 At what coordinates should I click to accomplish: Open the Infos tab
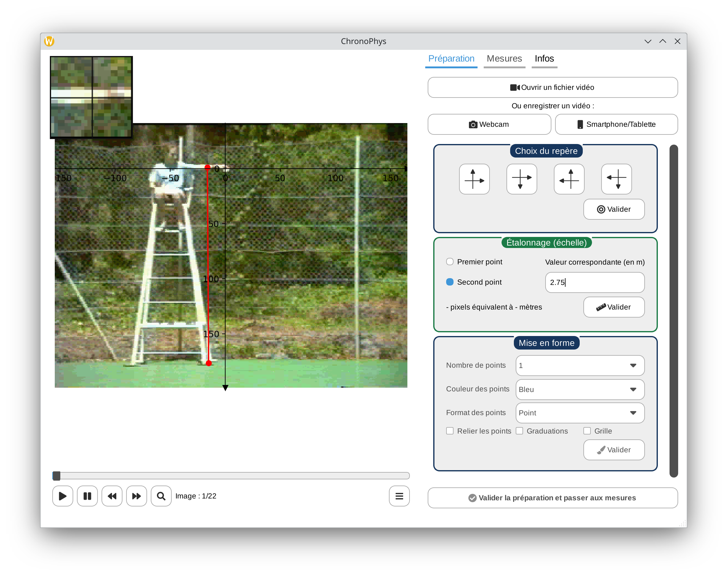tap(544, 59)
